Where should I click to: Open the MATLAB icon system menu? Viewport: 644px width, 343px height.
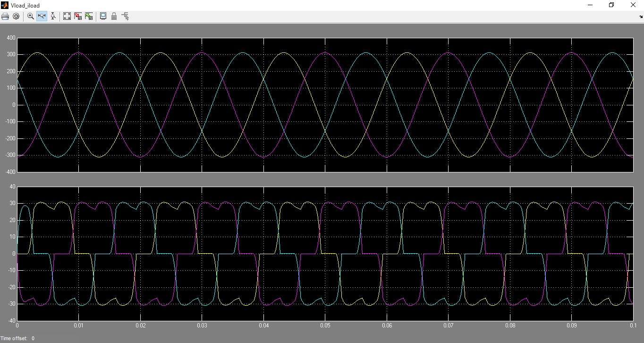tap(5, 5)
